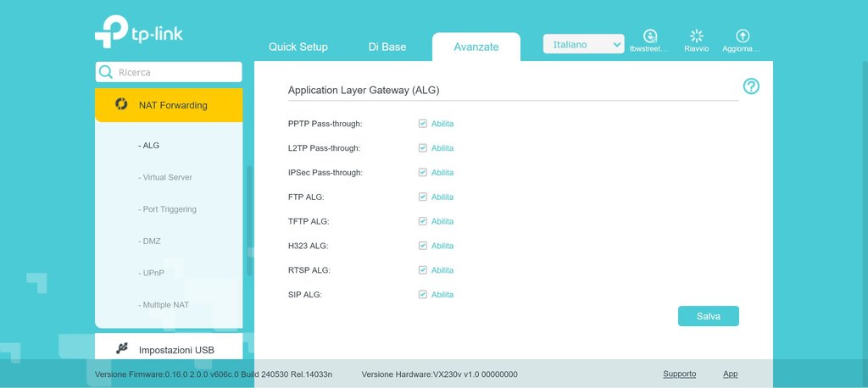Click the Riavvio reboot icon

[697, 36]
